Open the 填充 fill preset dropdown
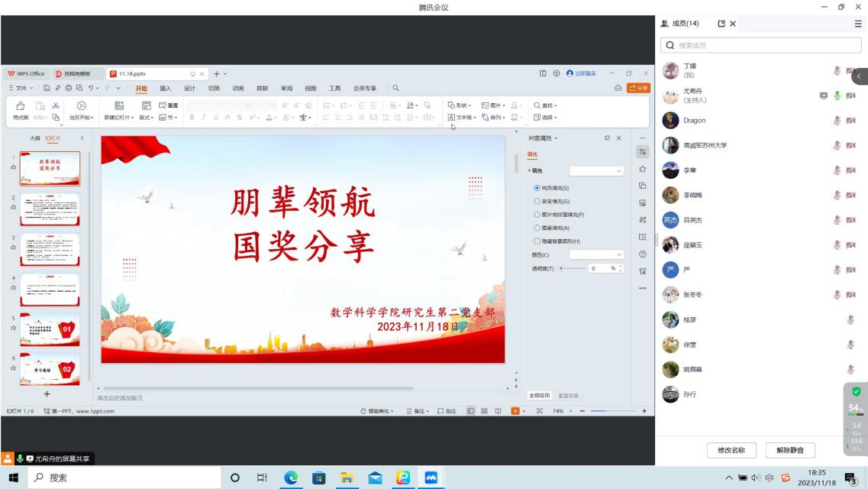 tap(595, 171)
